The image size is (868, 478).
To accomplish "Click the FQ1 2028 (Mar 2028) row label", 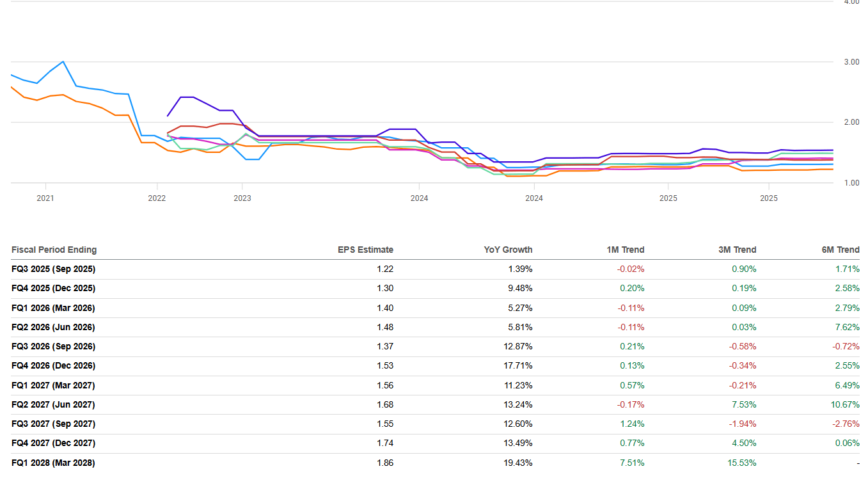I will (x=53, y=463).
